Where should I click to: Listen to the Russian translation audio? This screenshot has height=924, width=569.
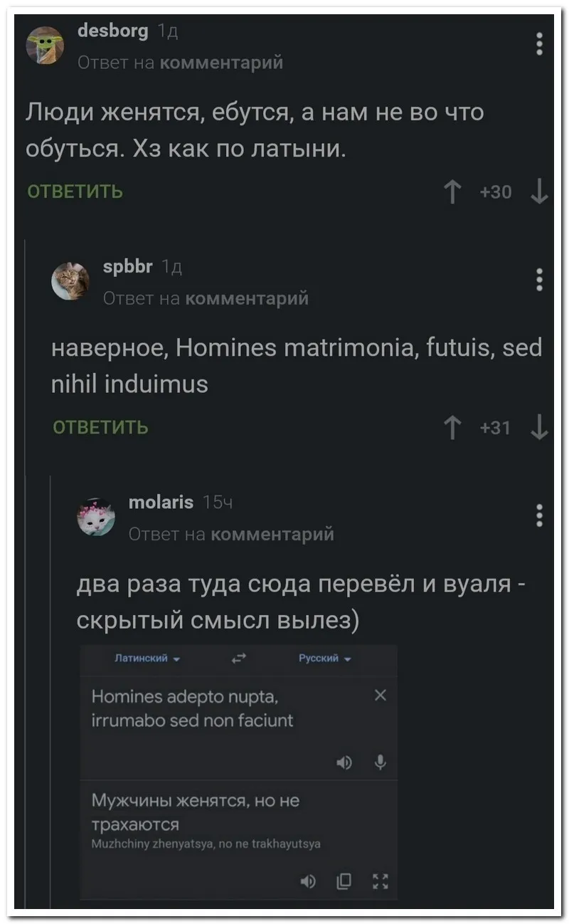click(307, 883)
